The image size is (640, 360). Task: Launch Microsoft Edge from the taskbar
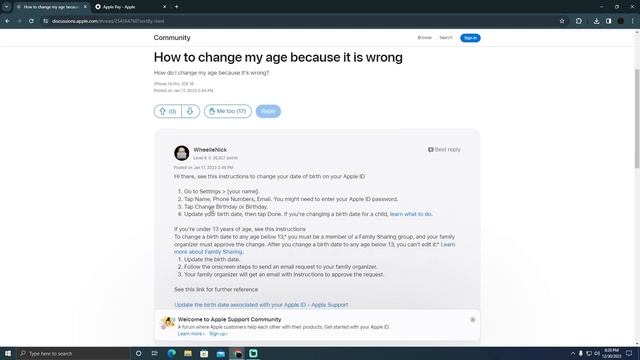(x=172, y=353)
